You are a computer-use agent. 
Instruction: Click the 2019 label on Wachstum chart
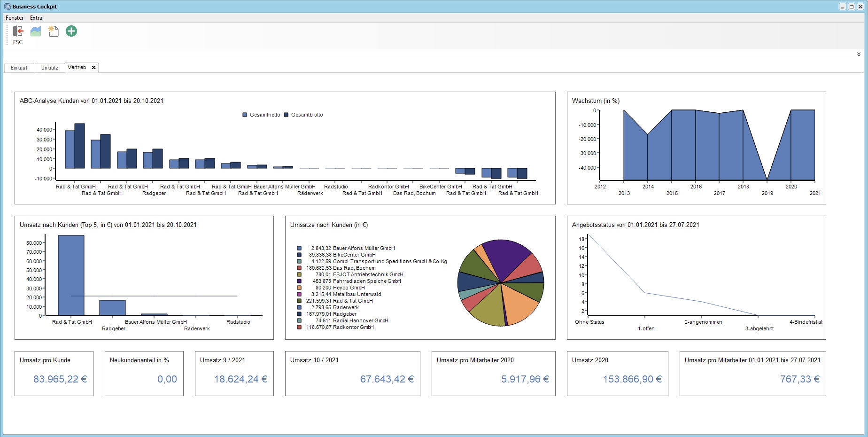[767, 193]
